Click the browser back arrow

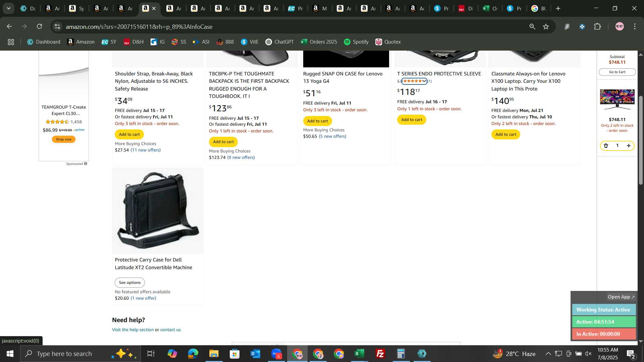click(x=9, y=26)
